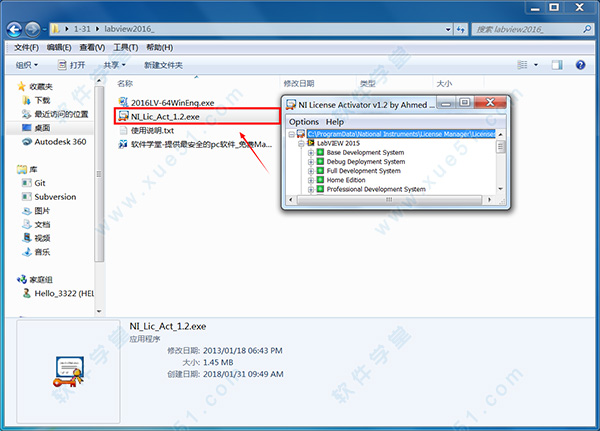Open the 文件(F) menu
600x431 pixels.
(26, 47)
